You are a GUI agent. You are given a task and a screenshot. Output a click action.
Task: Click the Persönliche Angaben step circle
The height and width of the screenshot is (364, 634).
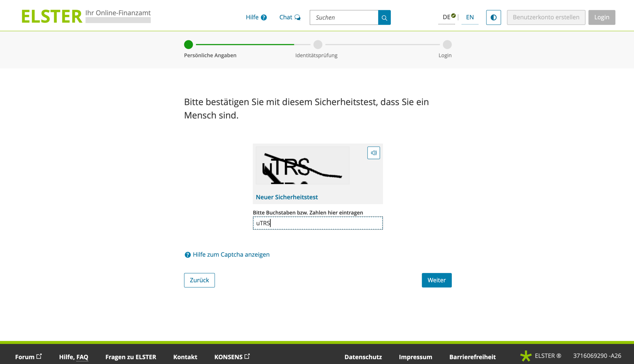click(x=188, y=45)
